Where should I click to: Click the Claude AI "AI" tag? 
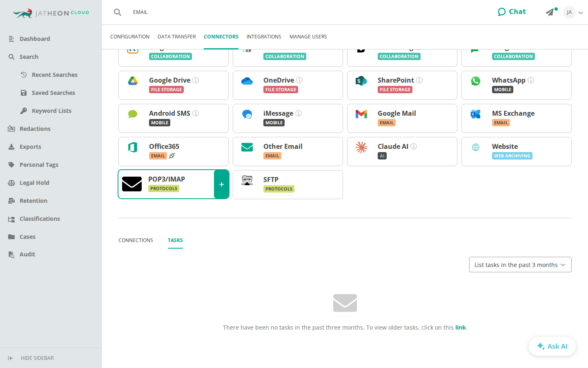pos(382,156)
